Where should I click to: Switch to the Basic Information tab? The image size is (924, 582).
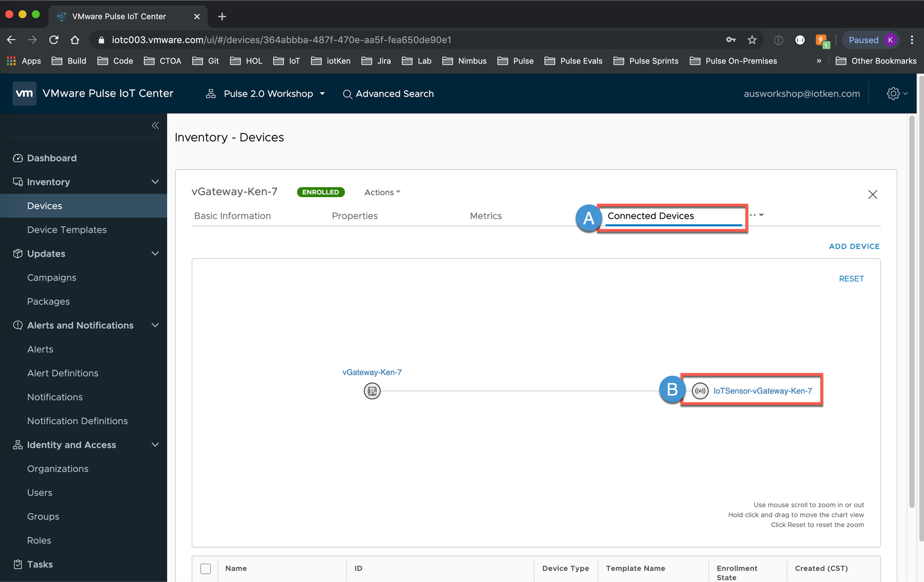(233, 216)
